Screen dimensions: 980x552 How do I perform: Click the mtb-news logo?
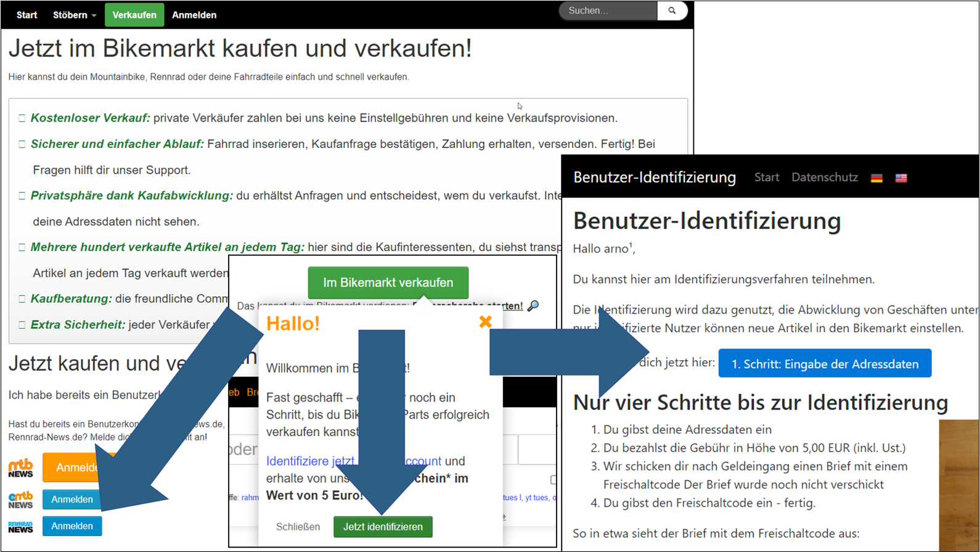20,468
